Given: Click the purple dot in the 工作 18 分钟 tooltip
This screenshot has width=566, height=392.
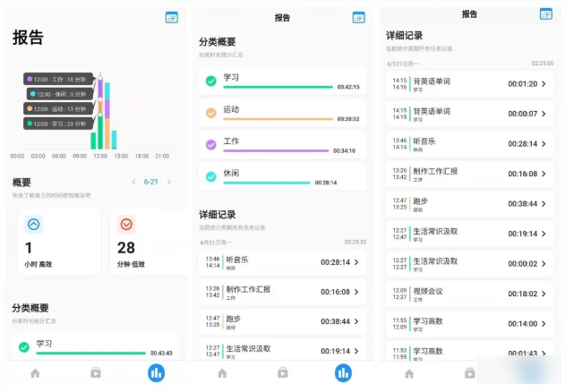Looking at the screenshot, I should coord(30,79).
